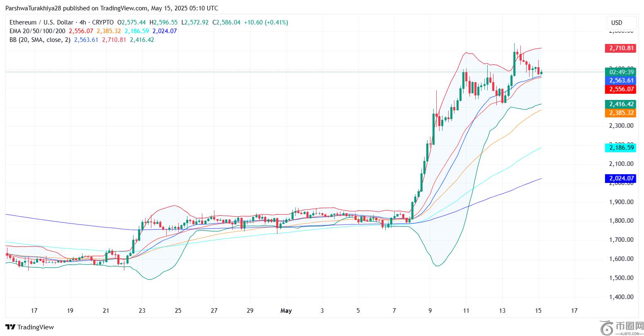Click the cyan 2,186.59 price axis label
The image size is (644, 336).
pyautogui.click(x=620, y=147)
